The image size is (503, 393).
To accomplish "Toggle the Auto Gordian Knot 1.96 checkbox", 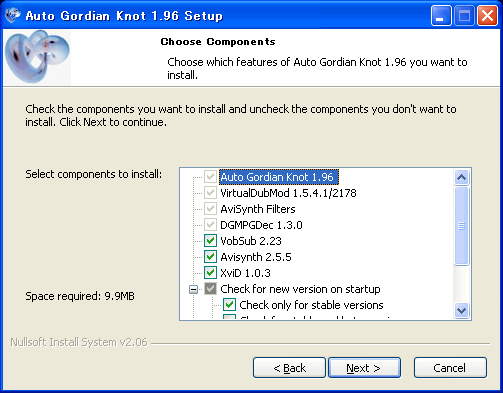I will [x=210, y=177].
